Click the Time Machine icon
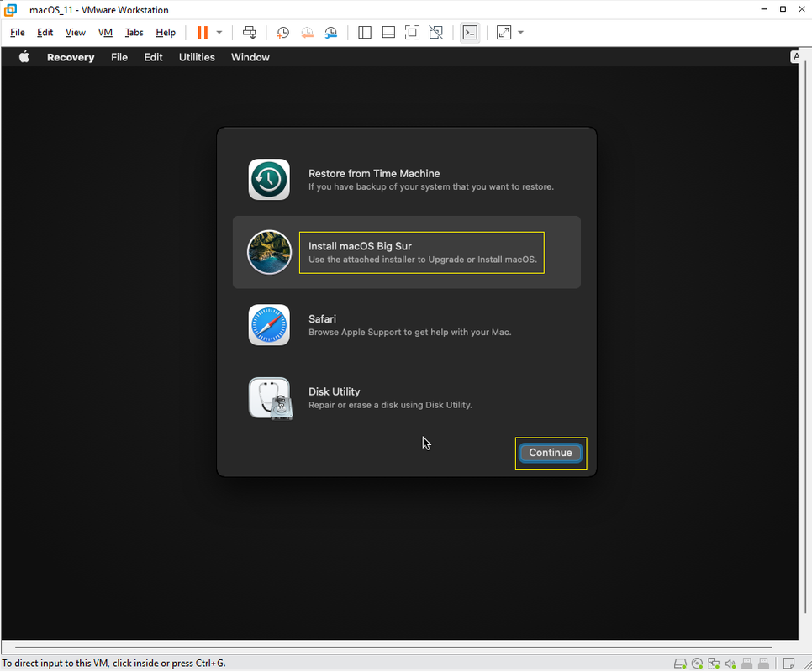 pyautogui.click(x=269, y=180)
